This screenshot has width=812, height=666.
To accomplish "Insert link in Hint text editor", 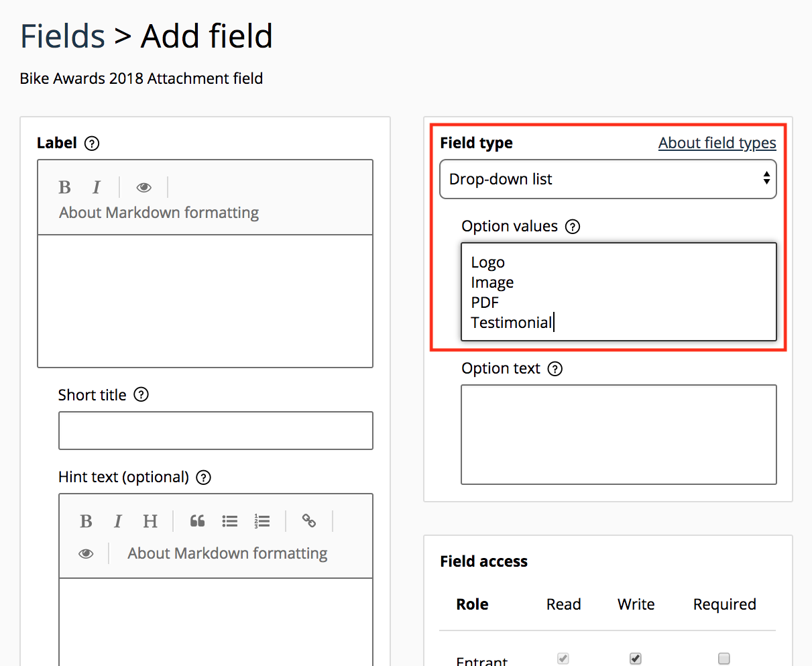I will 308,521.
